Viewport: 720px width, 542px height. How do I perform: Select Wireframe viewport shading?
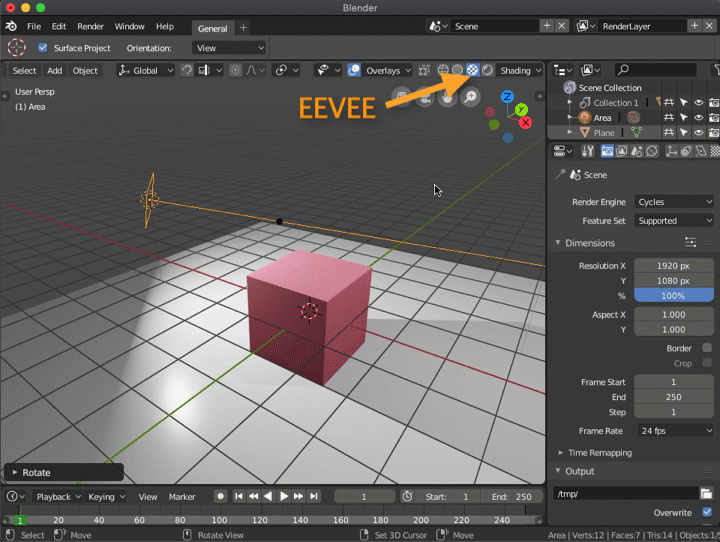443,70
